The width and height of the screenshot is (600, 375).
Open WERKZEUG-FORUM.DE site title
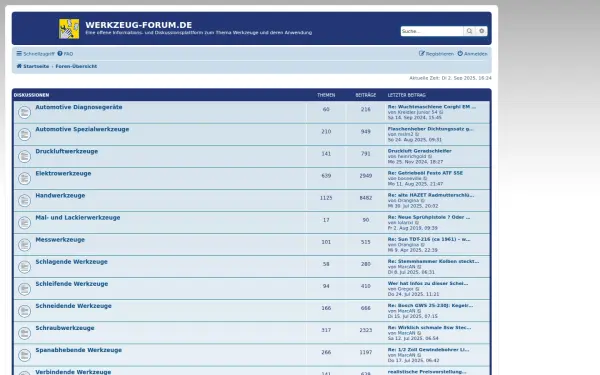[139, 25]
